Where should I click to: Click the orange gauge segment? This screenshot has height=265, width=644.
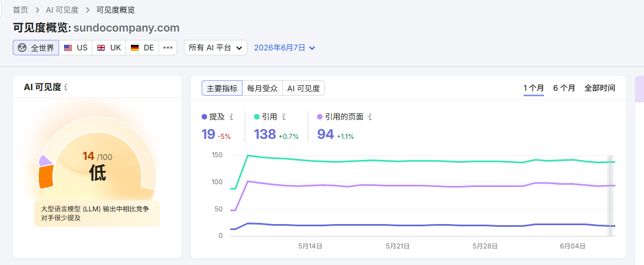coord(46,176)
